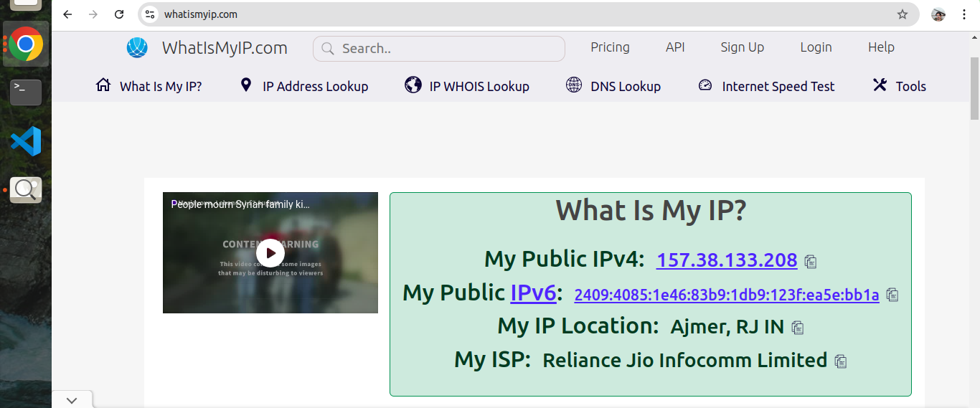The height and width of the screenshot is (408, 980).
Task: Expand the bottom collapsed panel chevron
Action: click(72, 400)
